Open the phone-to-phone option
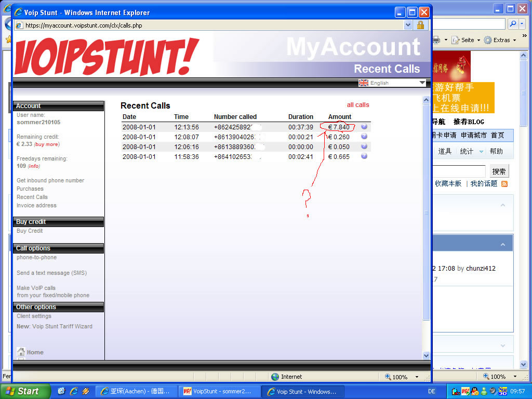 36,257
